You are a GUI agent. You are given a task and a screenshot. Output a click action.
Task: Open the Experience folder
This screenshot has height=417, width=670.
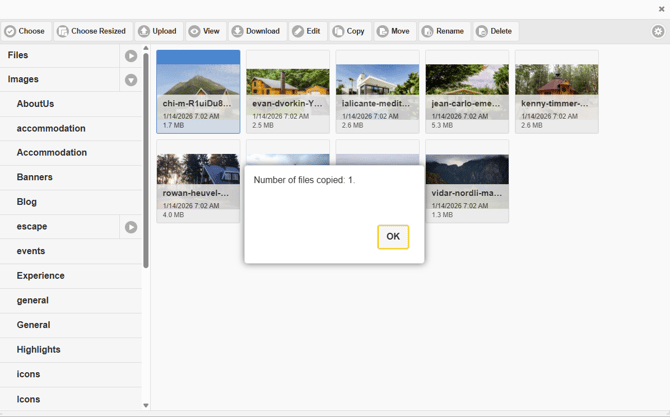[x=71, y=276]
